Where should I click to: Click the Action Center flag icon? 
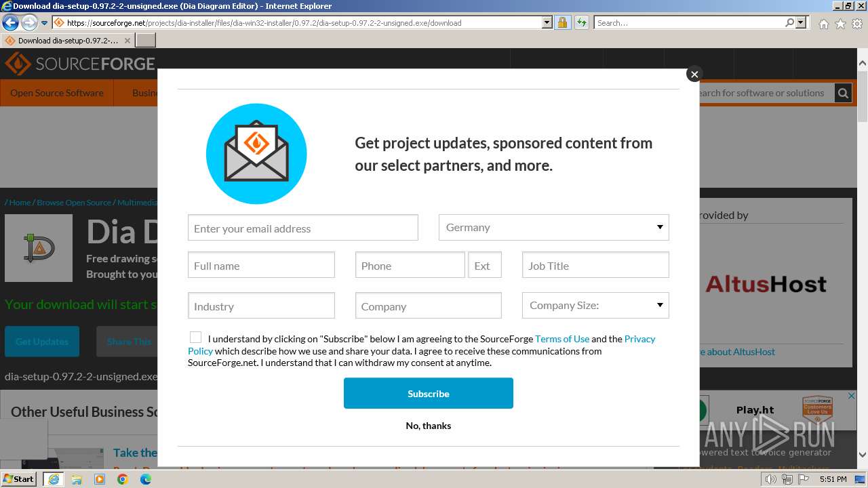coord(803,479)
